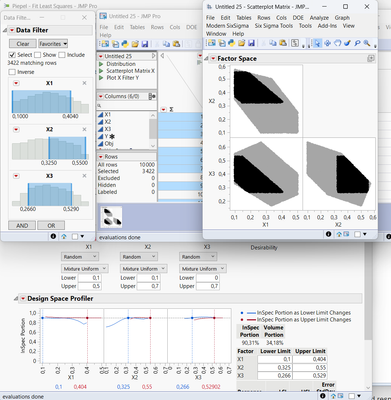Remove X3 filter with its X button
Viewport: 391px width, 400px height.
84,176
